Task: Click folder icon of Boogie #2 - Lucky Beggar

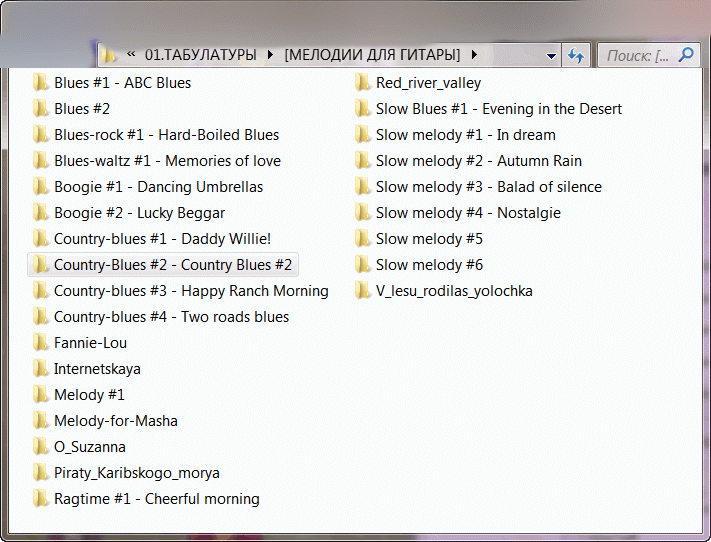Action: click(x=40, y=213)
